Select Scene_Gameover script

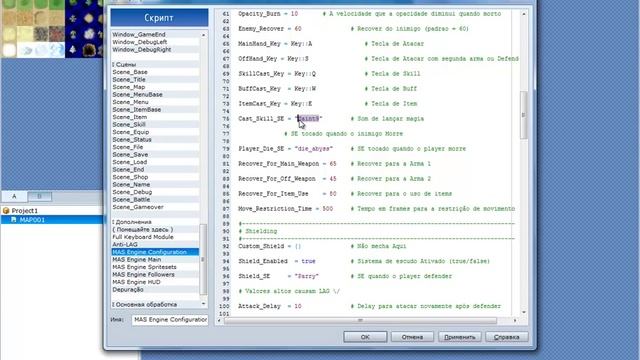156,207
